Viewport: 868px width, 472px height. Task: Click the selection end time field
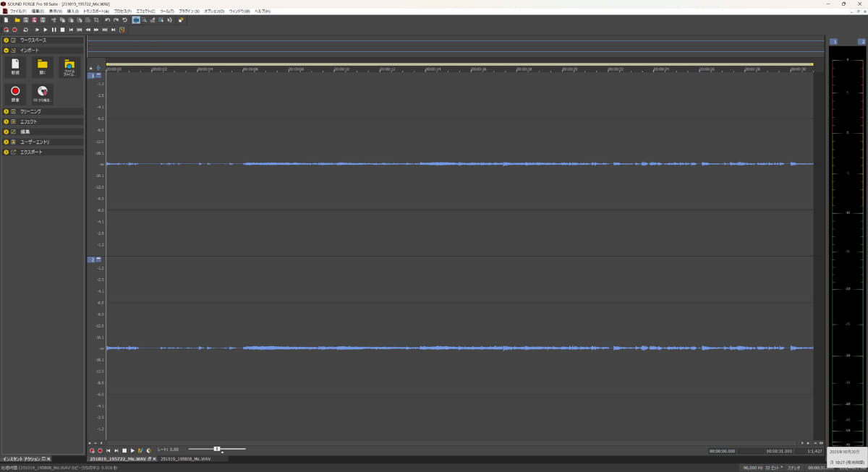pyautogui.click(x=780, y=450)
